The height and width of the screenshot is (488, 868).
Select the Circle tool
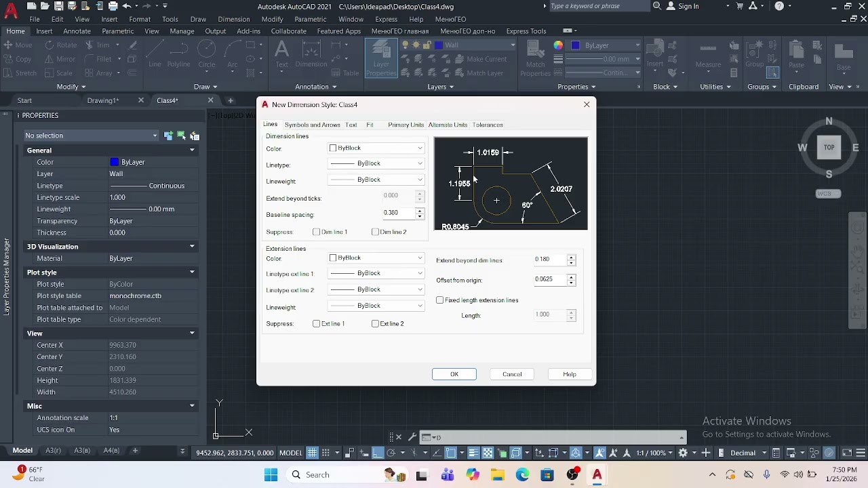[x=207, y=54]
